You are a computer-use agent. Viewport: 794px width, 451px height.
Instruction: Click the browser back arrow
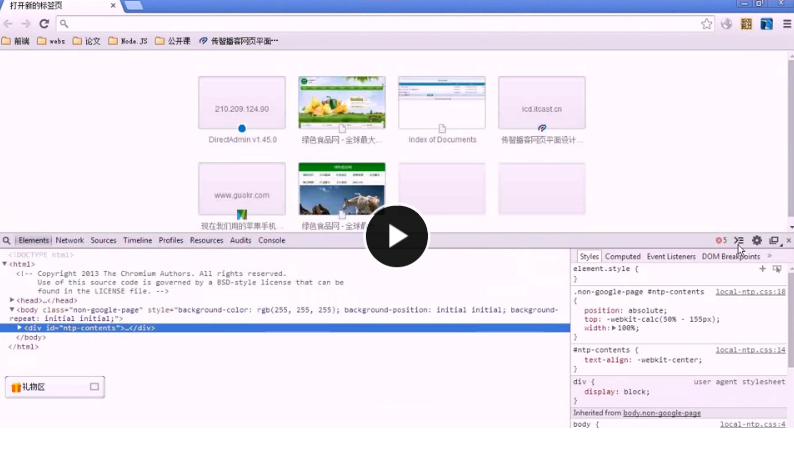[x=8, y=24]
